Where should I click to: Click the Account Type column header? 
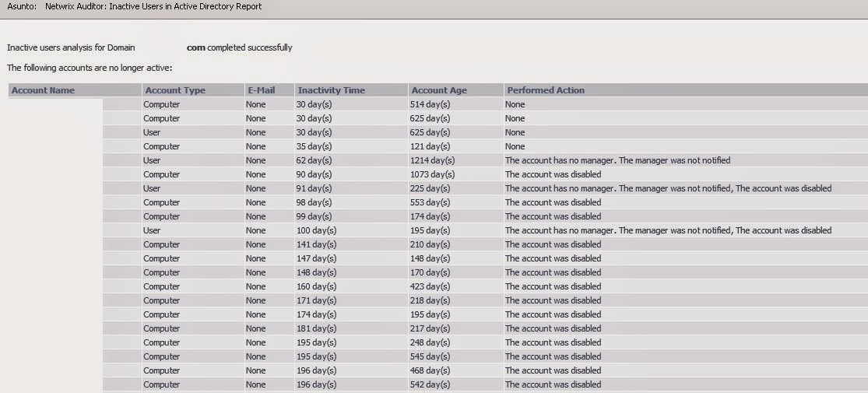point(175,90)
